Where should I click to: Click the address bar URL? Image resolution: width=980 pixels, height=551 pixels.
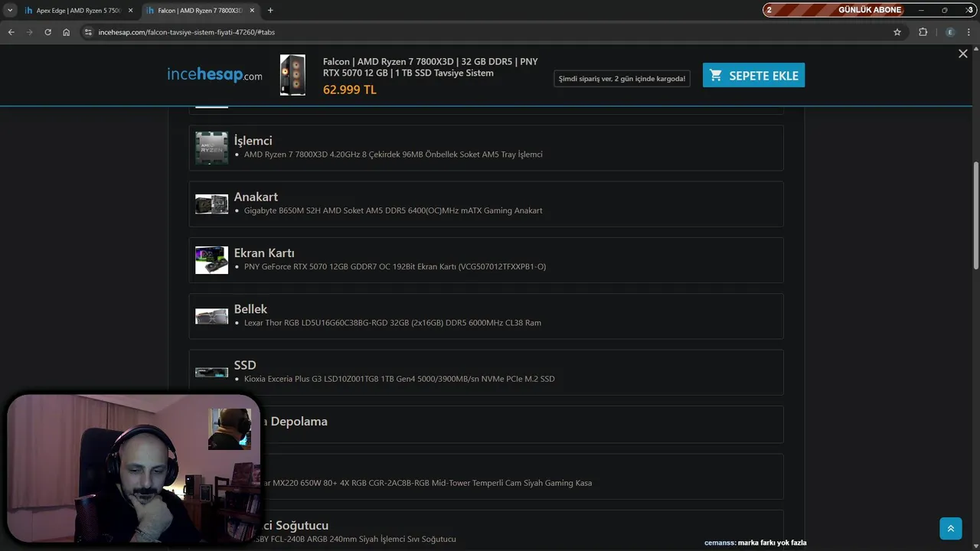coord(187,32)
